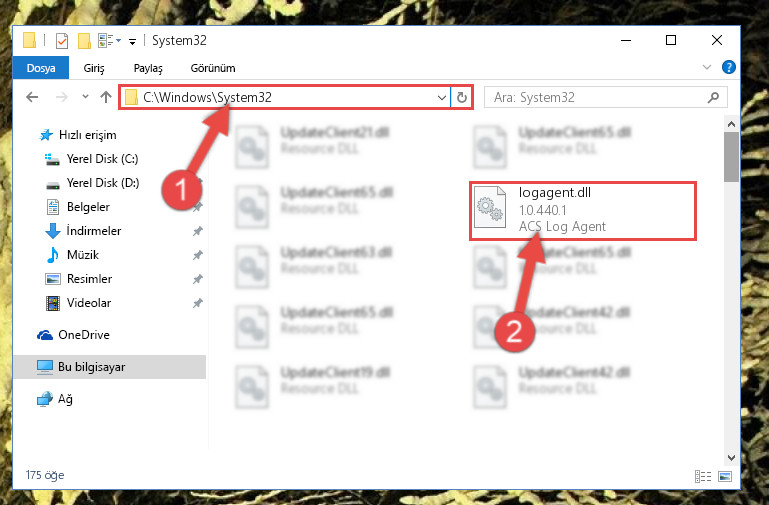Click the search magnifier icon
The width and height of the screenshot is (769, 505).
tap(714, 97)
